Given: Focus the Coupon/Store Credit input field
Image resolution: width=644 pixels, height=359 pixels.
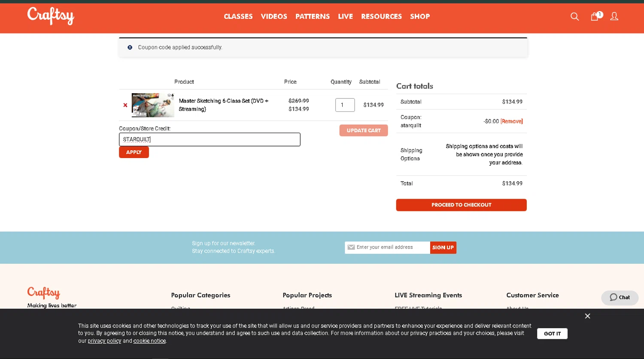Looking at the screenshot, I should [x=210, y=140].
